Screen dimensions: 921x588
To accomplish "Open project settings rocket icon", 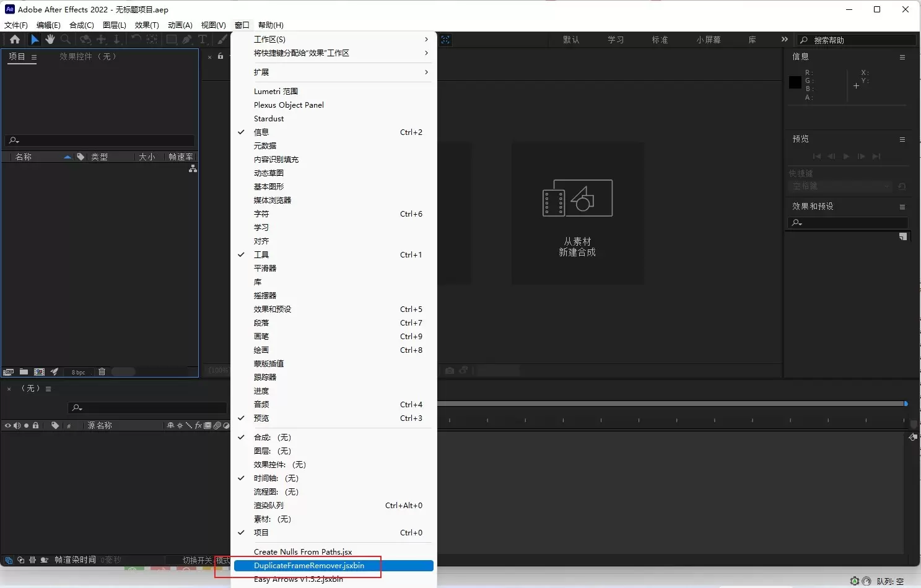I will point(55,372).
